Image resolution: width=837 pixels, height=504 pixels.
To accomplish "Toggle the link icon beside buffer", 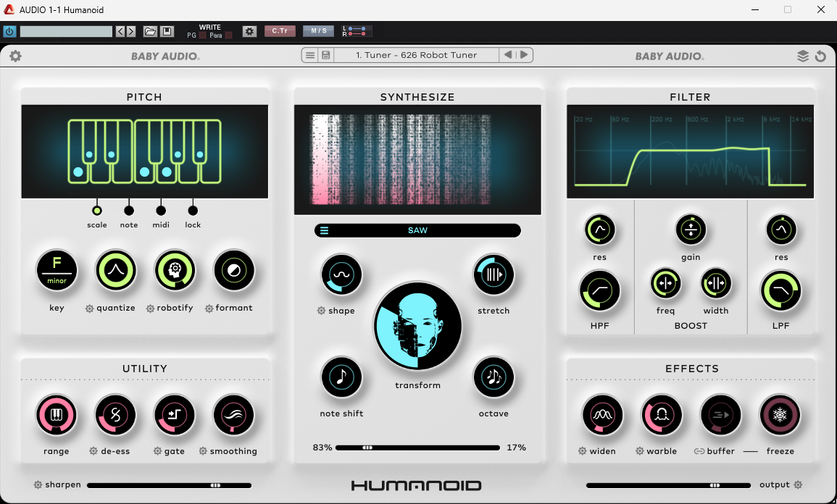I will pos(699,451).
